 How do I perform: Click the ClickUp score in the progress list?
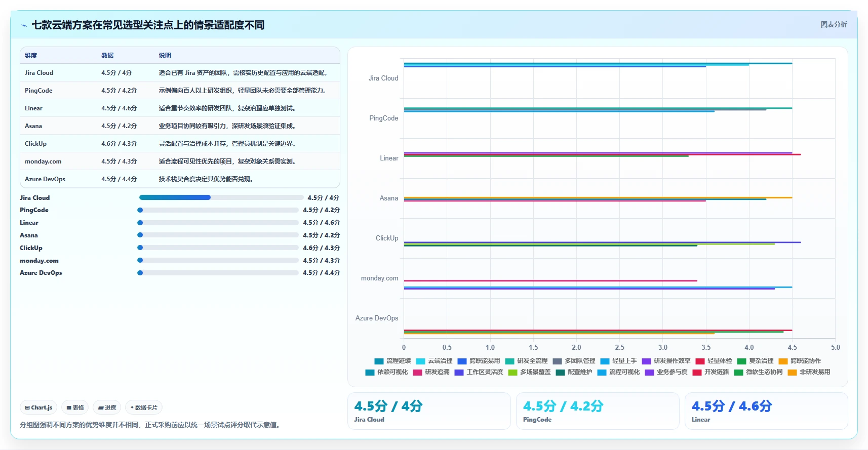[x=321, y=248]
